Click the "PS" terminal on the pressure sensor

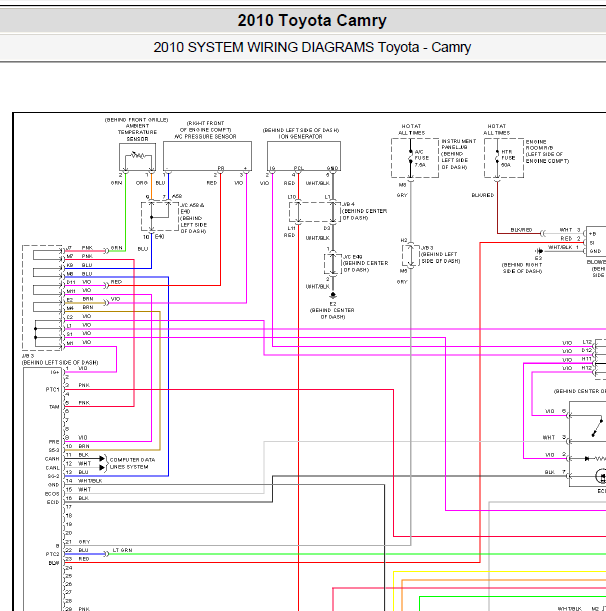221,168
